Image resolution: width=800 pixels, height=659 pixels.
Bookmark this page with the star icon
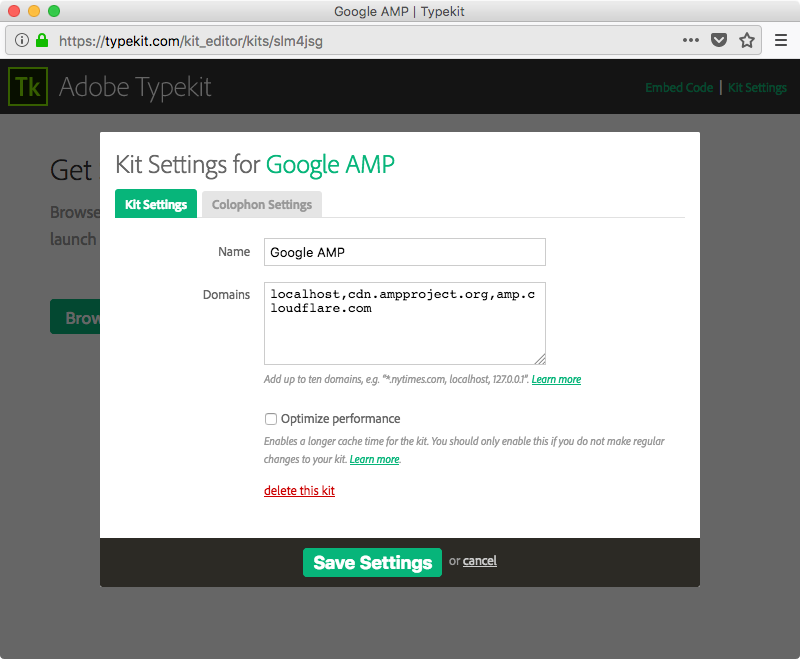coord(747,40)
